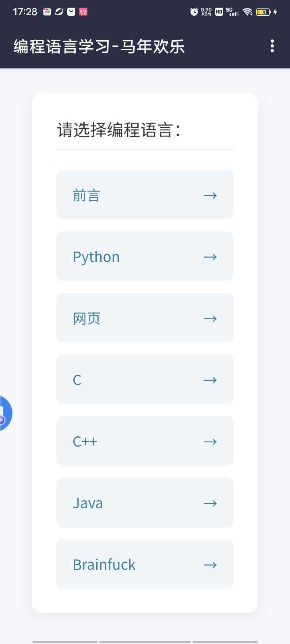This screenshot has height=644, width=290.
Task: Tap the Wi-Fi signal status icon
Action: [x=248, y=12]
